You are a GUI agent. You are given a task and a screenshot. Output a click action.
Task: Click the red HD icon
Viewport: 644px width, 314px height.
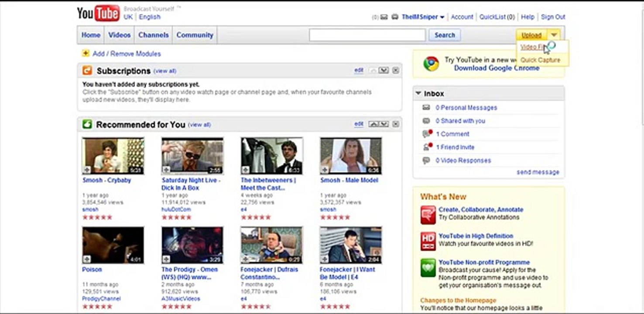[x=428, y=241]
